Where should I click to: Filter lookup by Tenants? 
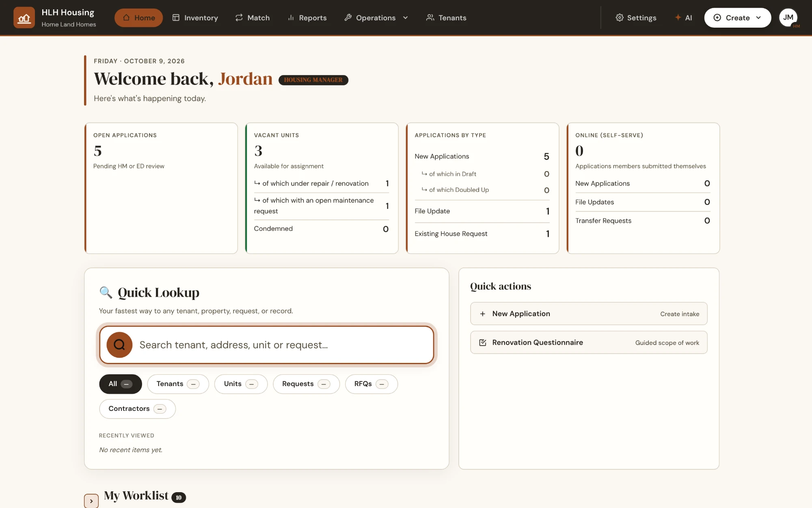(178, 384)
